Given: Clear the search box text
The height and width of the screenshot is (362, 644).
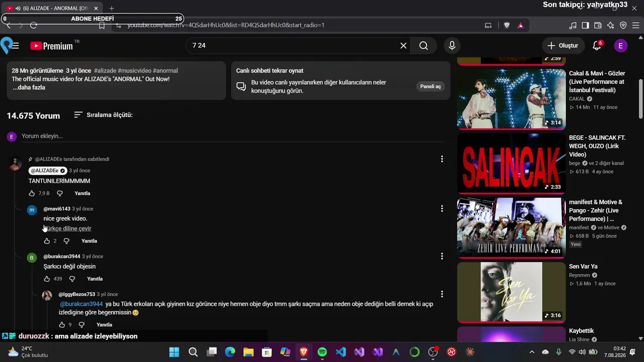Looking at the screenshot, I should [404, 46].
